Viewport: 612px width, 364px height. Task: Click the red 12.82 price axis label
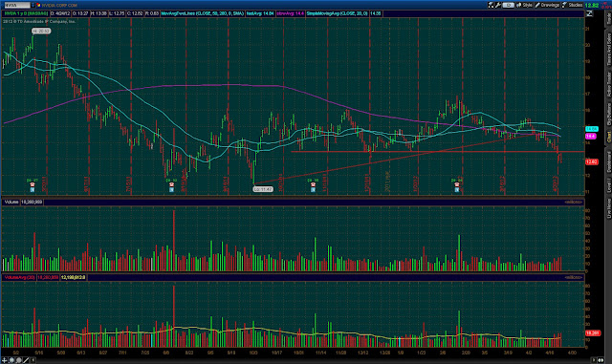592,161
